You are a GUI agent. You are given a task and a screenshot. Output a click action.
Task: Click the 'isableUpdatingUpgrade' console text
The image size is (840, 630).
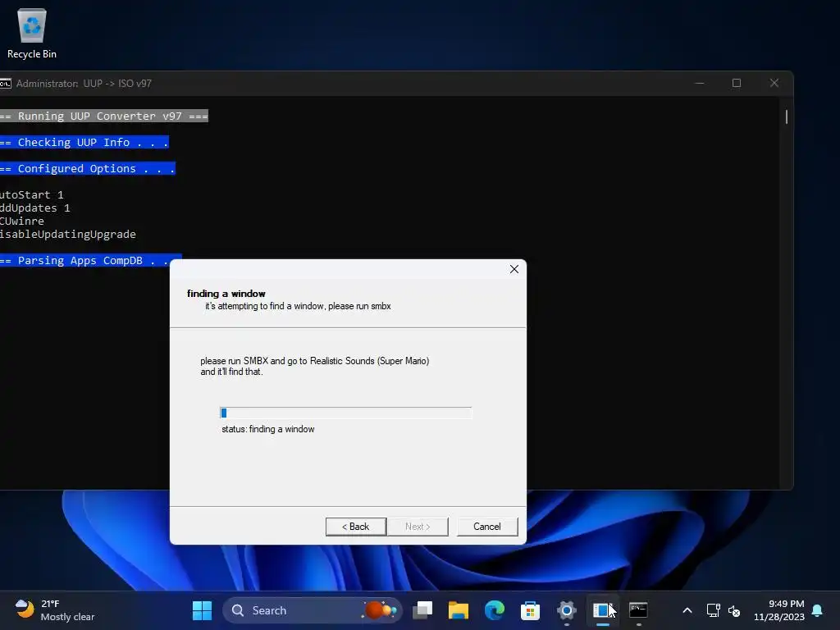[x=68, y=235]
